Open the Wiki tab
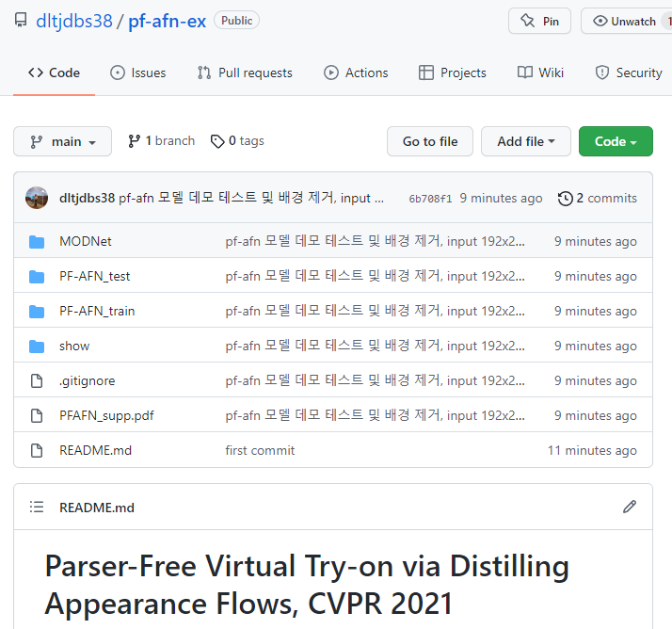This screenshot has height=629, width=672. 540,73
